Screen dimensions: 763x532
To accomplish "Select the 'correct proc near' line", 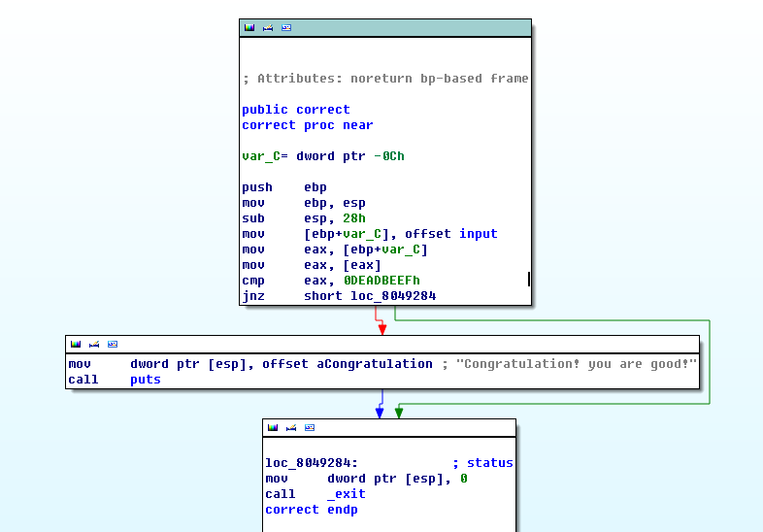I will [308, 125].
